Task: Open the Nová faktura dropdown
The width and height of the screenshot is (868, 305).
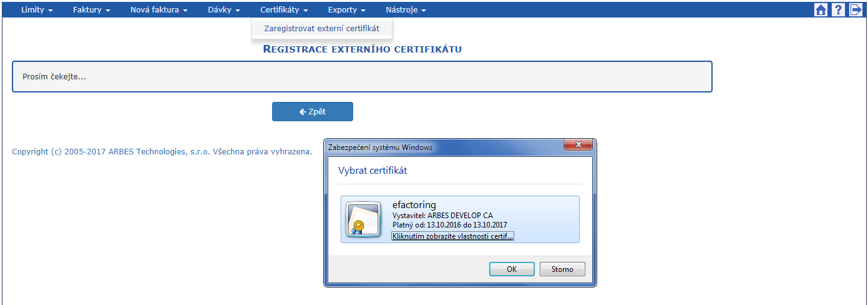Action: pyautogui.click(x=159, y=10)
